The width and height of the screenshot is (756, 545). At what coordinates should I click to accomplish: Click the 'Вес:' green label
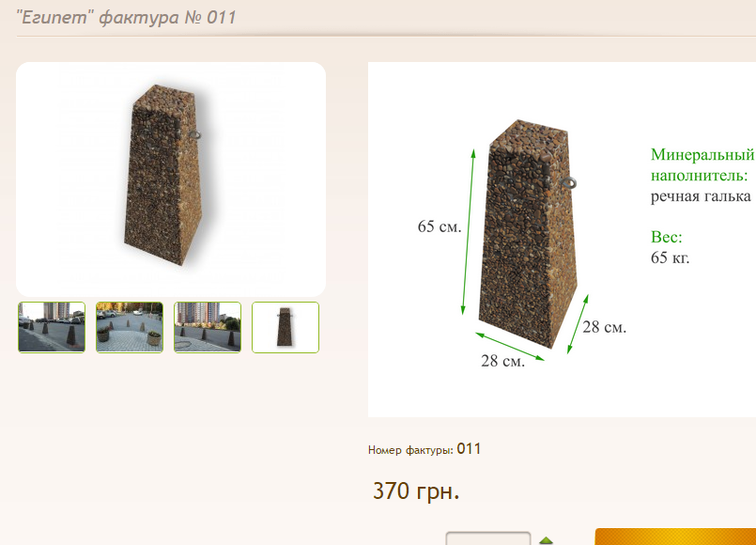[x=667, y=237]
